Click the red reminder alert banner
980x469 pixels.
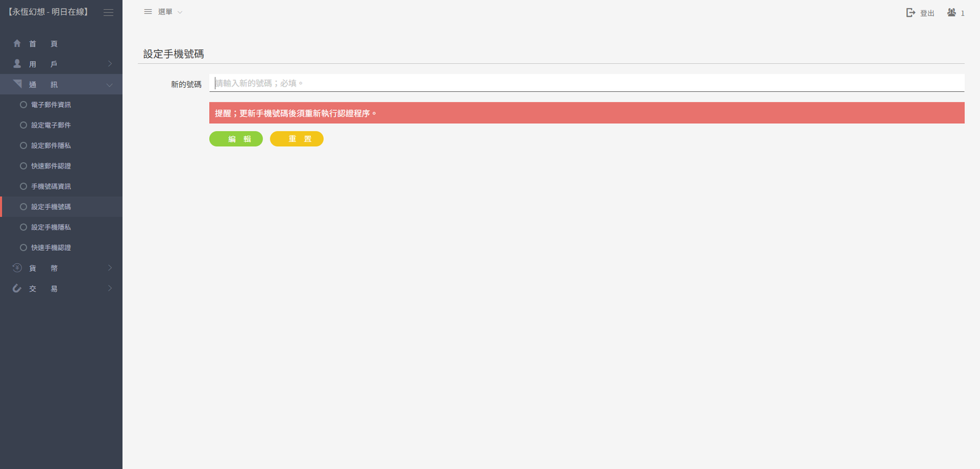point(586,113)
